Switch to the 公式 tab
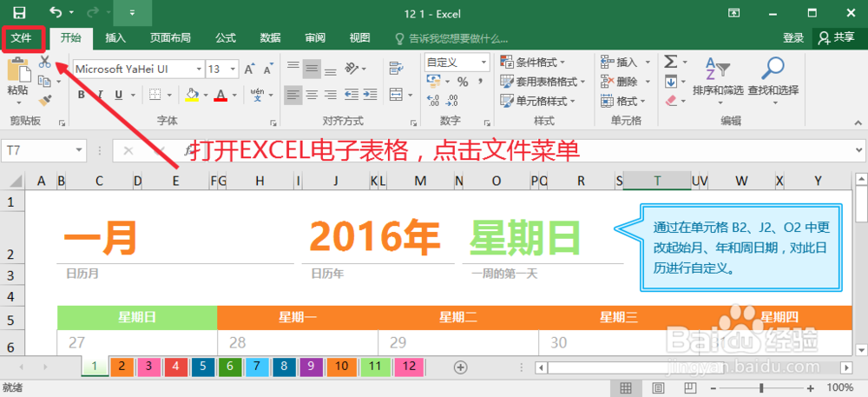Viewport: 868px width, 397px height. coord(226,37)
